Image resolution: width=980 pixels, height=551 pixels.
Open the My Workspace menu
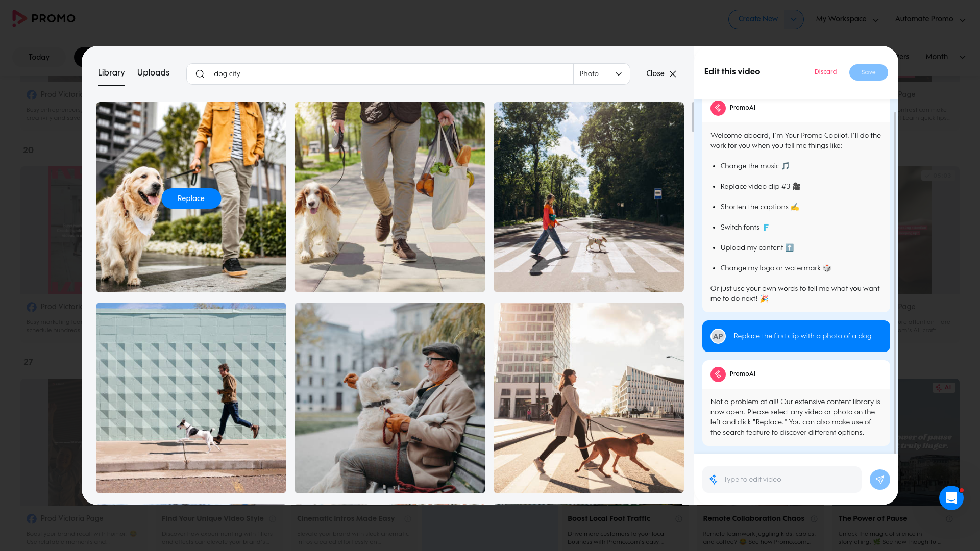[847, 19]
